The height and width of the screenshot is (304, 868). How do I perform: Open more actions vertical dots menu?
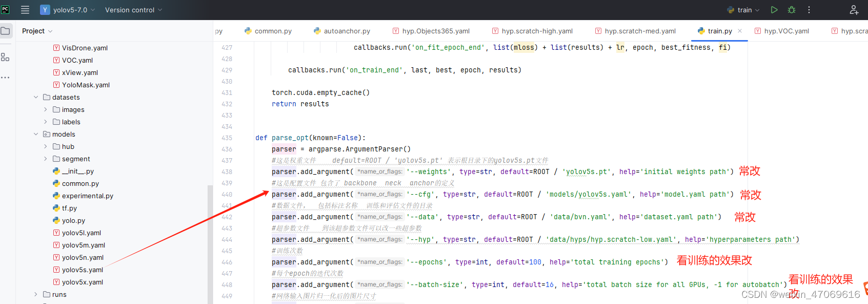pyautogui.click(x=809, y=10)
